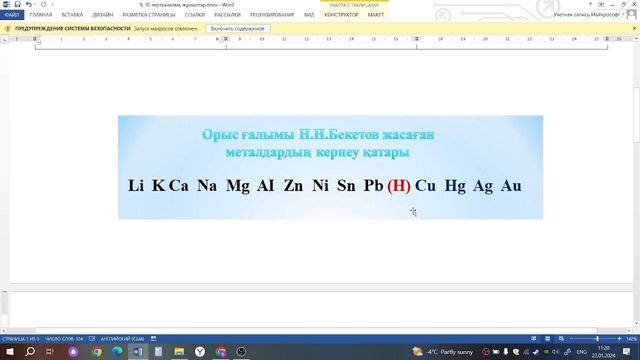This screenshot has height=360, width=640.
Task: Click the Au element in the series
Action: tap(511, 185)
